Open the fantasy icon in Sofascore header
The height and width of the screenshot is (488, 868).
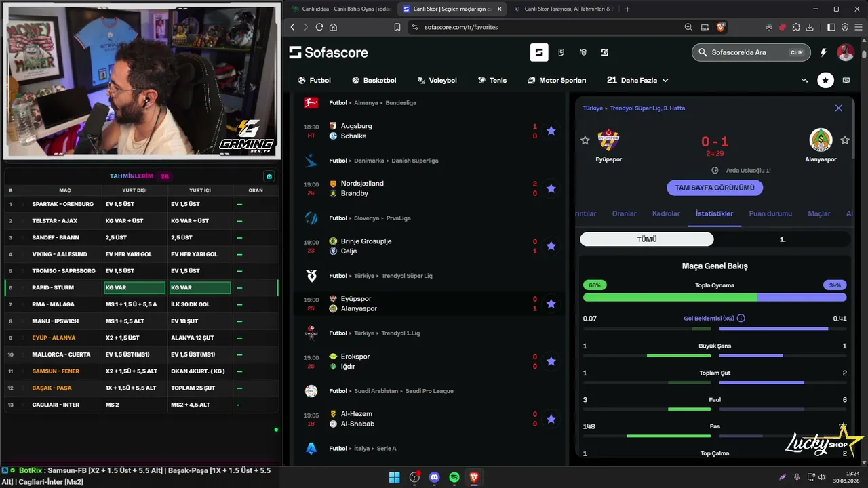583,52
